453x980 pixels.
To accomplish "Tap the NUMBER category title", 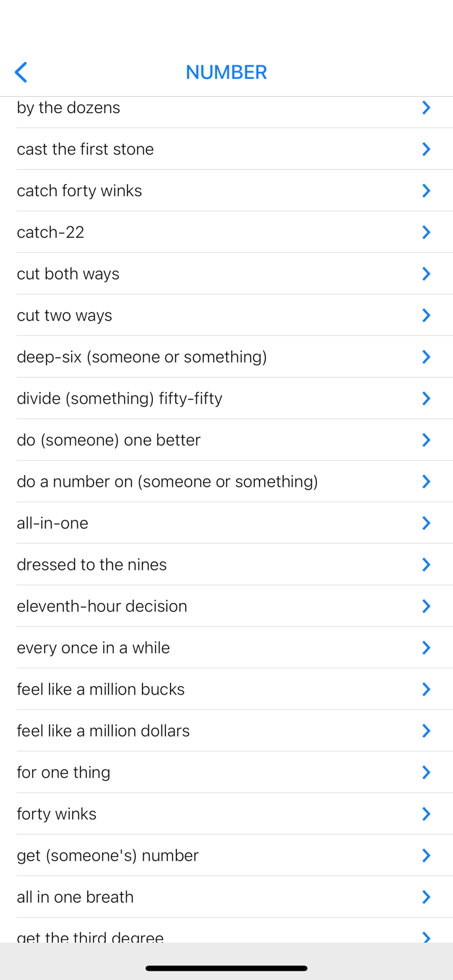I will coord(226,72).
